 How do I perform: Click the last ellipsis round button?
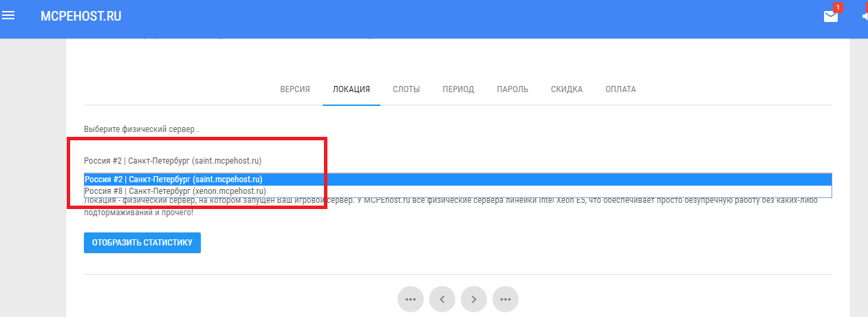point(506,299)
